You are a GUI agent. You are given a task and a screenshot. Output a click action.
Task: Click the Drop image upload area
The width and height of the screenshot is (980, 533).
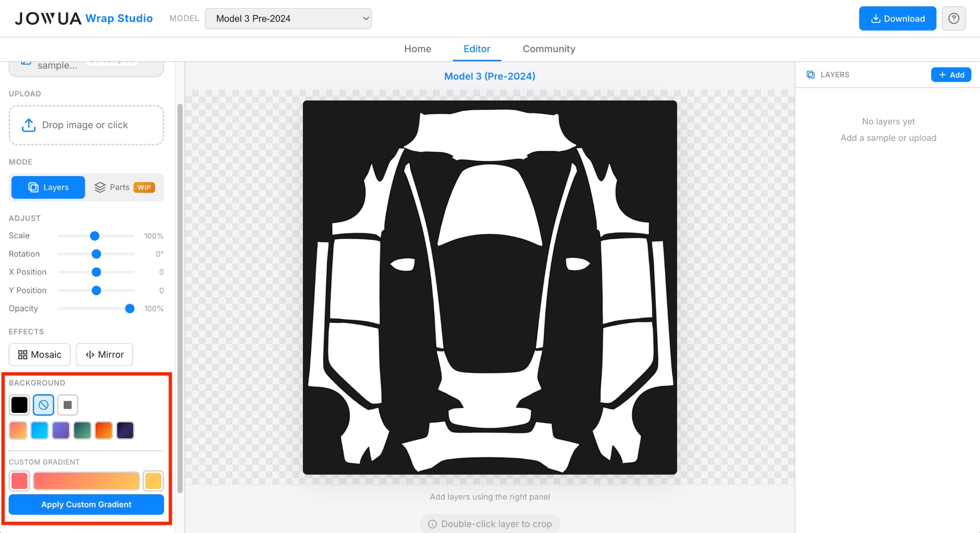click(86, 125)
